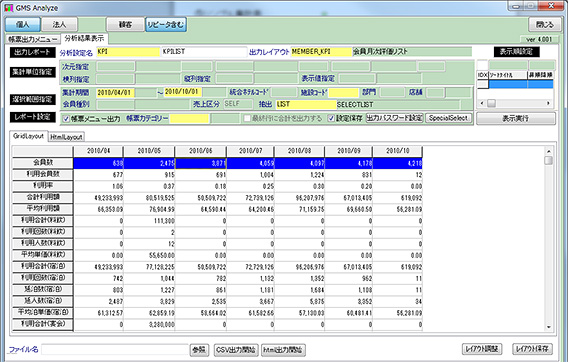568x362 pixels.
Task: Click the レイアウト保存 button
Action: click(x=532, y=349)
